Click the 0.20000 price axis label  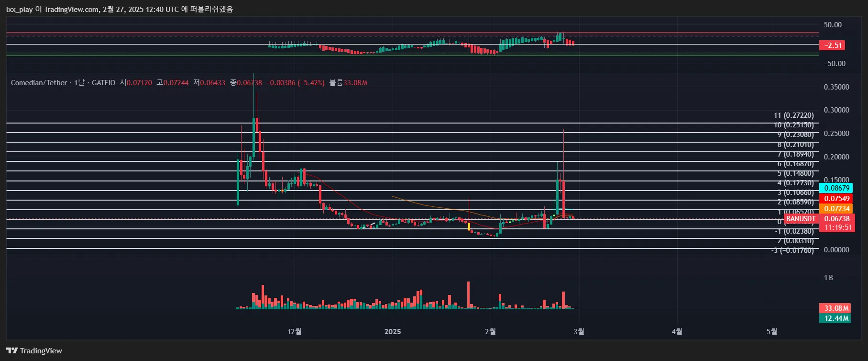pyautogui.click(x=836, y=157)
